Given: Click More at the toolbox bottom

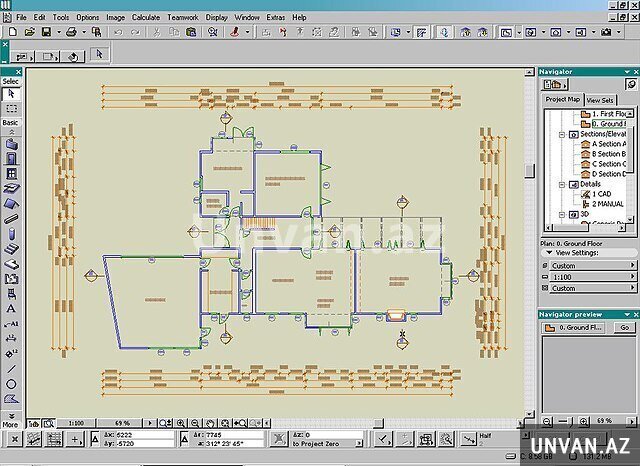Looking at the screenshot, I should (10, 424).
